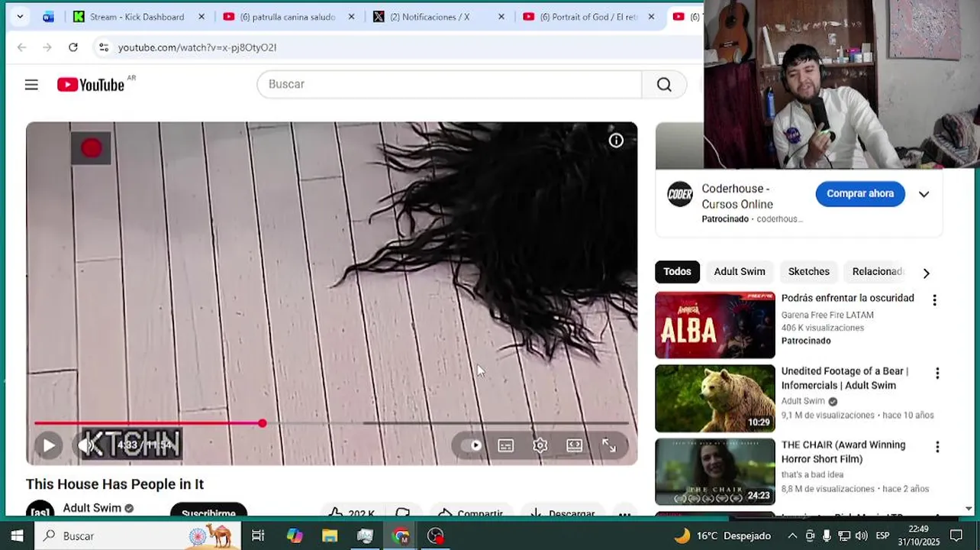Viewport: 980px width, 550px height.
Task: Open video info card icon
Action: (616, 141)
